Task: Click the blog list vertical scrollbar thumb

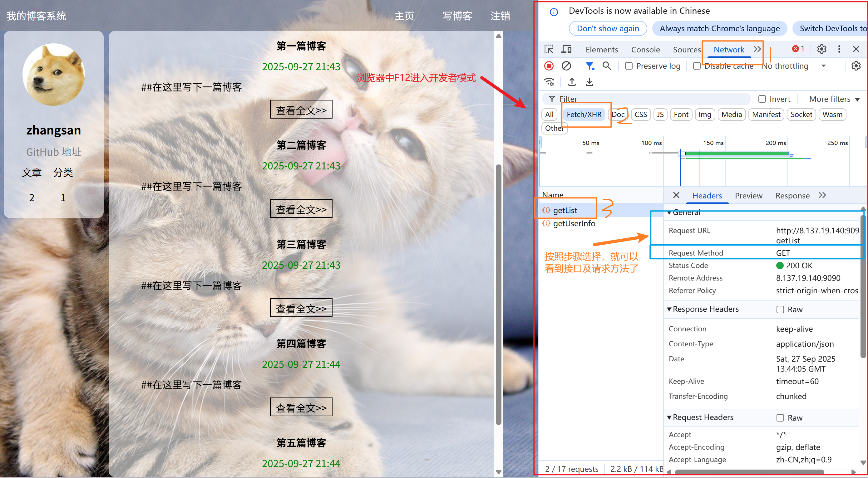Action: pos(498,295)
